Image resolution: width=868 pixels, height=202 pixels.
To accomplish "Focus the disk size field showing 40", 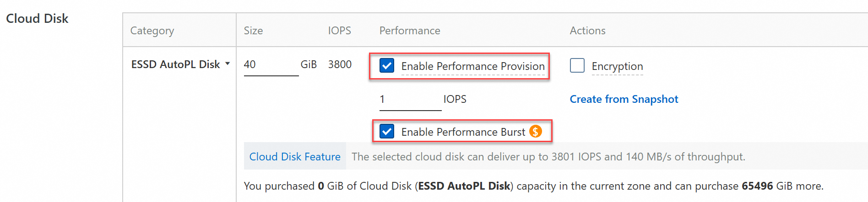I will [271, 64].
